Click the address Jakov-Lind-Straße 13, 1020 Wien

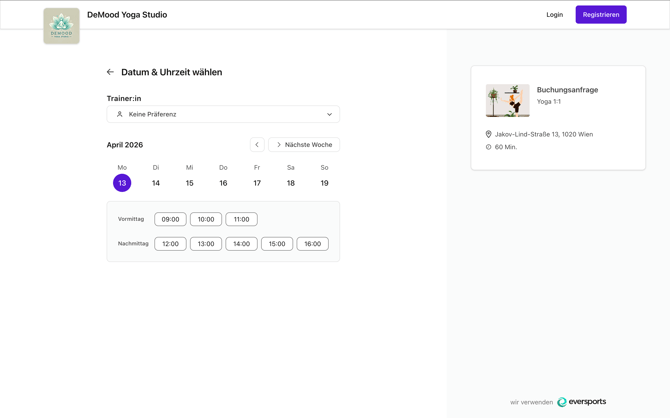click(x=544, y=134)
